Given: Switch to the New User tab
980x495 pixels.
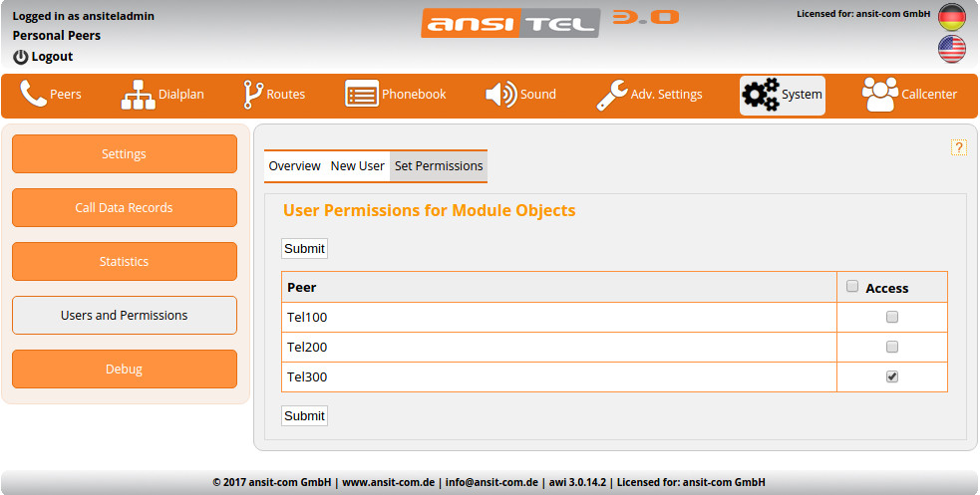Looking at the screenshot, I should 357,166.
